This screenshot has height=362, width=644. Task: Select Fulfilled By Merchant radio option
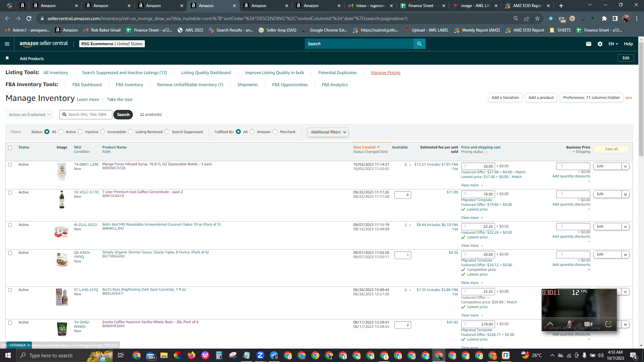275,132
